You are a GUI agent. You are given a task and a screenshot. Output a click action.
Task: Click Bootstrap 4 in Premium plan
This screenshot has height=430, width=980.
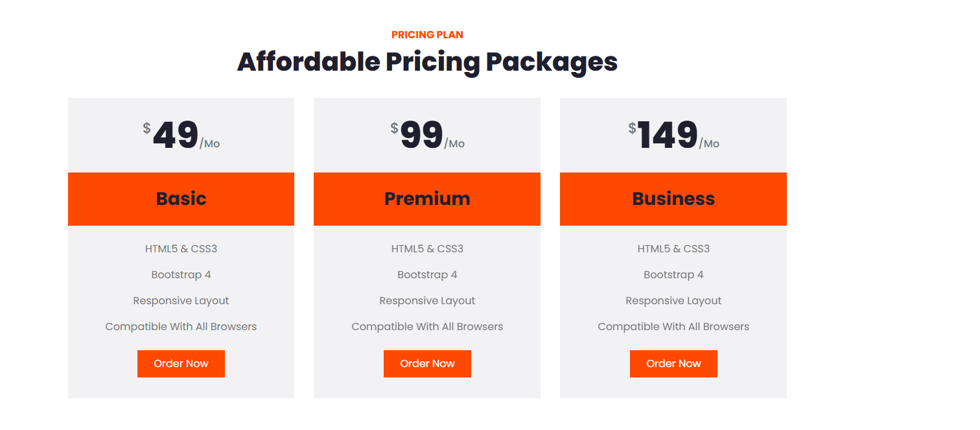427,275
